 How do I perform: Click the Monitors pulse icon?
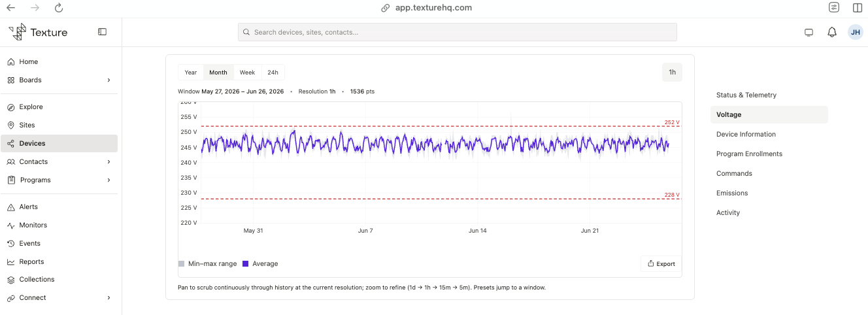click(11, 225)
